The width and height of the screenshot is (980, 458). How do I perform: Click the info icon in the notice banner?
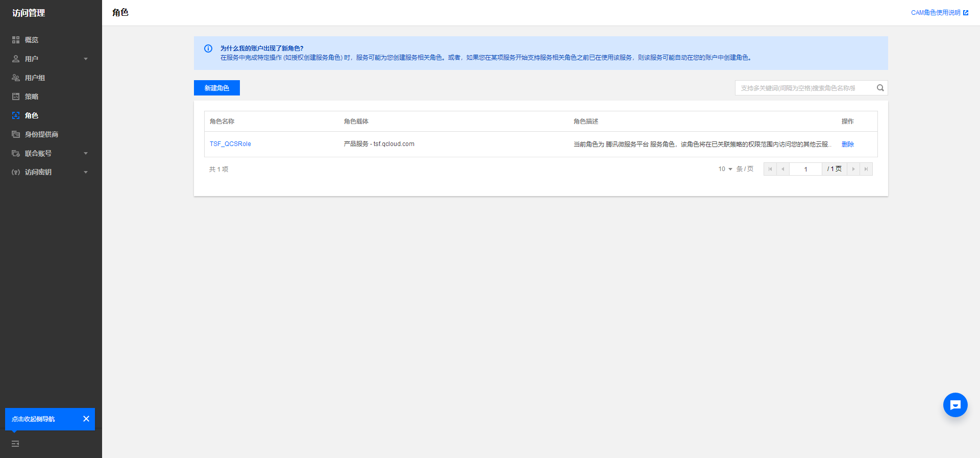coord(208,49)
